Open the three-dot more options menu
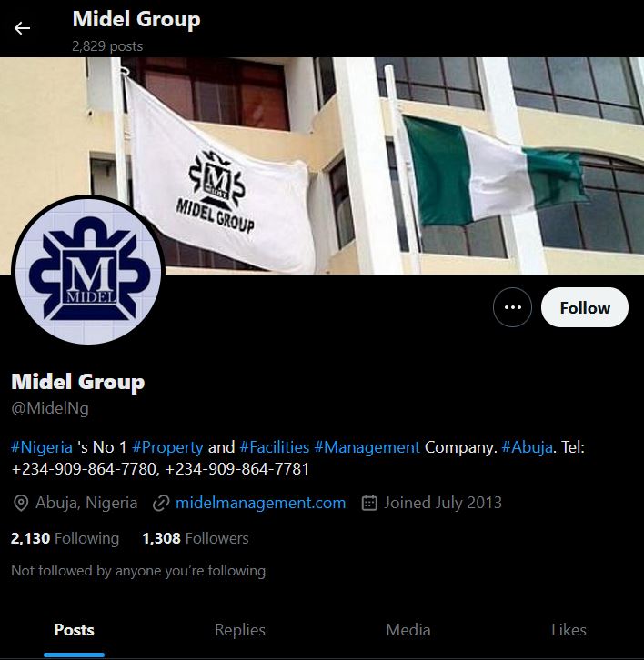 [512, 307]
